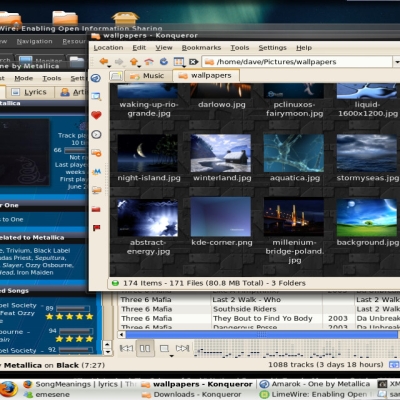Open the Metabar sidebar panel
Screen dimensions: 400x400
pos(96,172)
